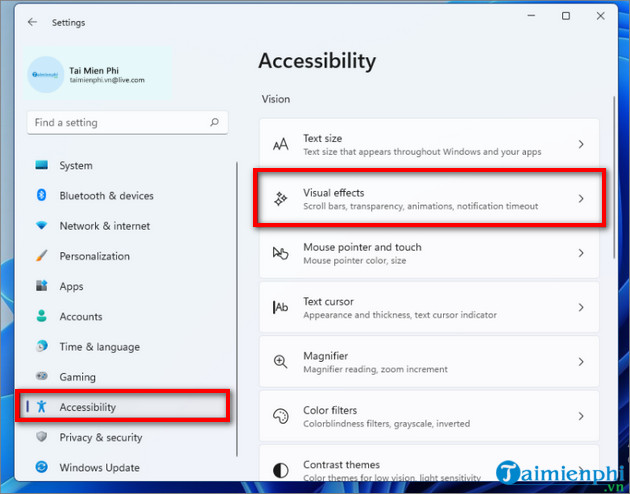Click taimienphi.vn@live.com account email
Screen dimensions: 630x494
tap(107, 80)
